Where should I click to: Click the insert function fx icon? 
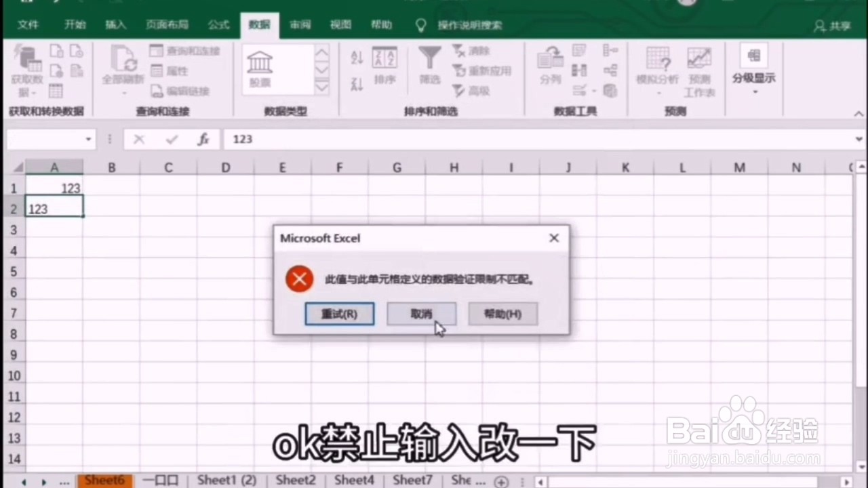click(203, 139)
